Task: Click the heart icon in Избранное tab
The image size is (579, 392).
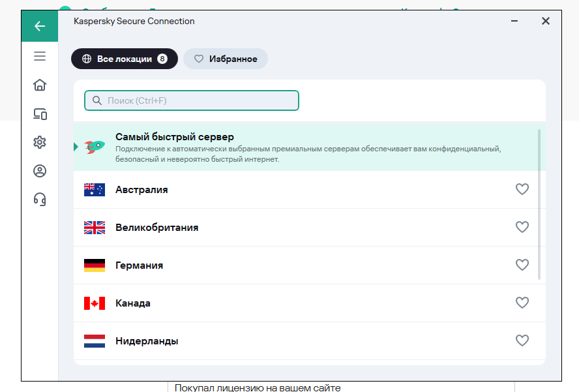Action: coord(199,59)
